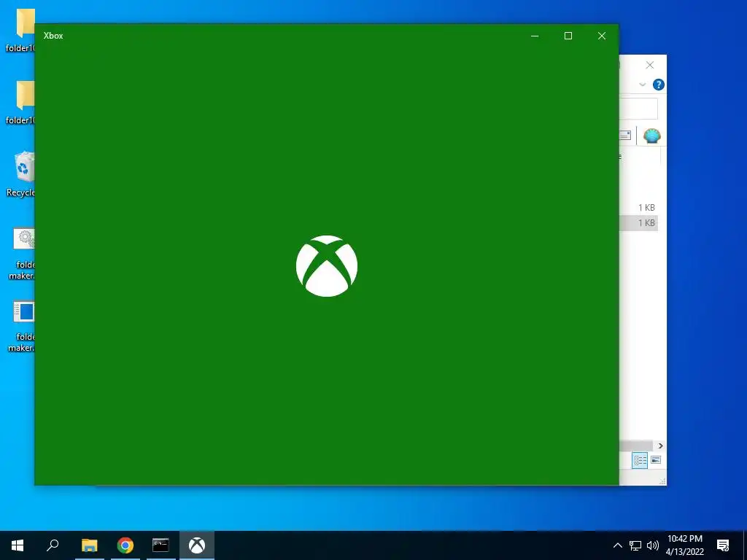Open the Action Center notifications
This screenshot has width=747, height=560.
coord(723,545)
